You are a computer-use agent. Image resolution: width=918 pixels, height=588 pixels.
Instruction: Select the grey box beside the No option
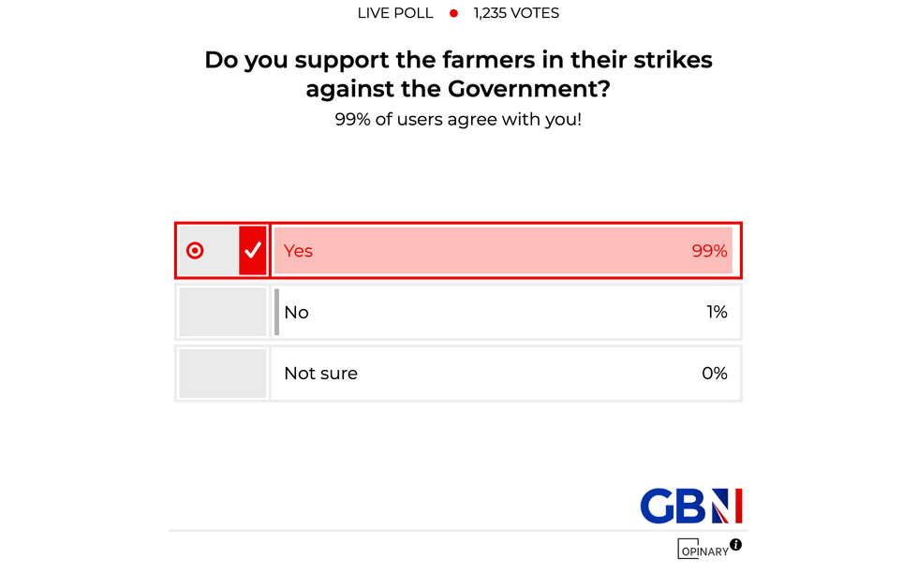click(x=223, y=312)
